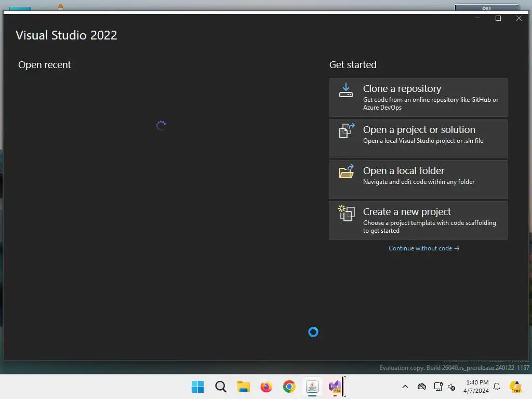Click the Copilot preview icon in taskbar
Screen dimensions: 532x399
(515, 387)
